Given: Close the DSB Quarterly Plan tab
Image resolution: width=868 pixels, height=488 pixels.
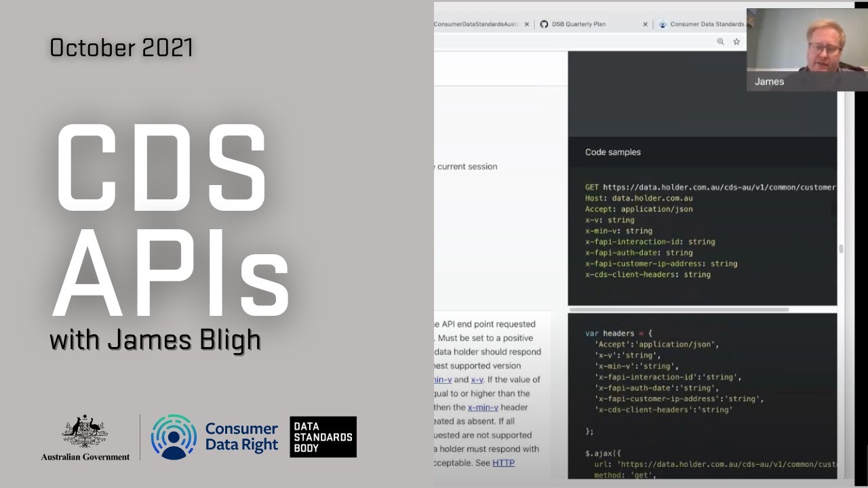Looking at the screenshot, I should (x=645, y=24).
